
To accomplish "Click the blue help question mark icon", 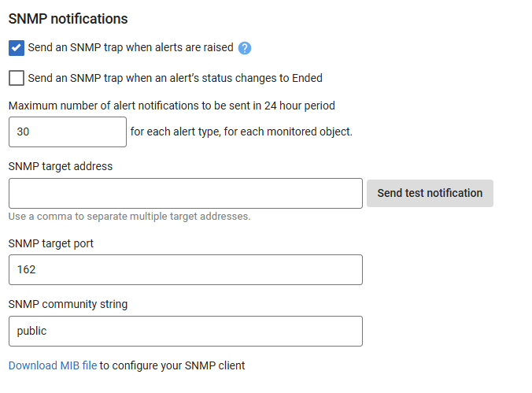I will (x=245, y=48).
